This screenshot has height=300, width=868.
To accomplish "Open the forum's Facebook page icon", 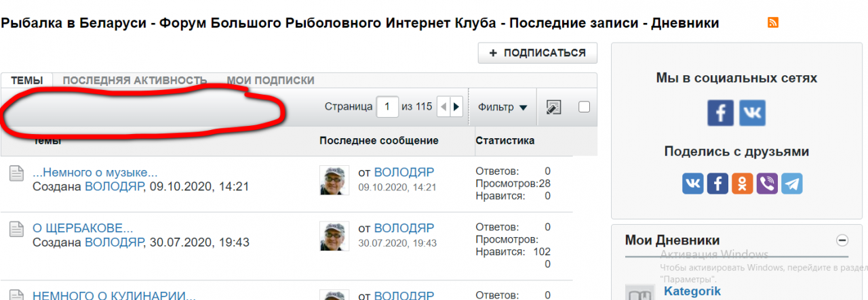I will point(720,113).
